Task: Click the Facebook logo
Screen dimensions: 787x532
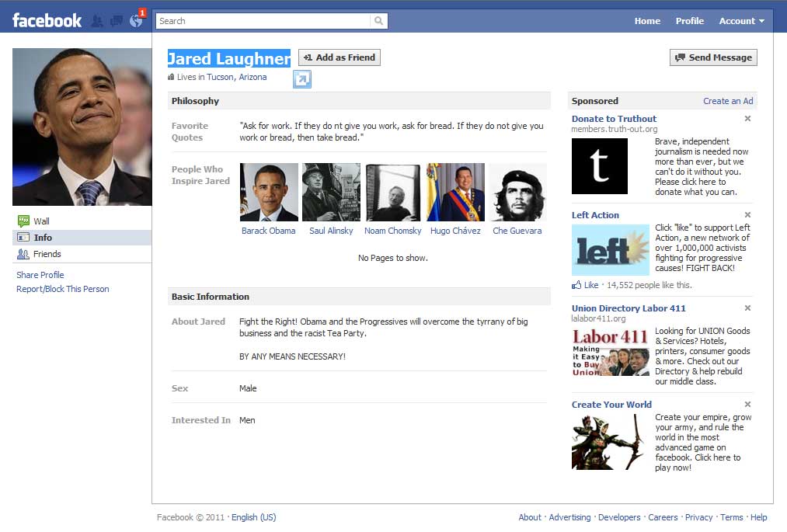Action: pos(47,20)
